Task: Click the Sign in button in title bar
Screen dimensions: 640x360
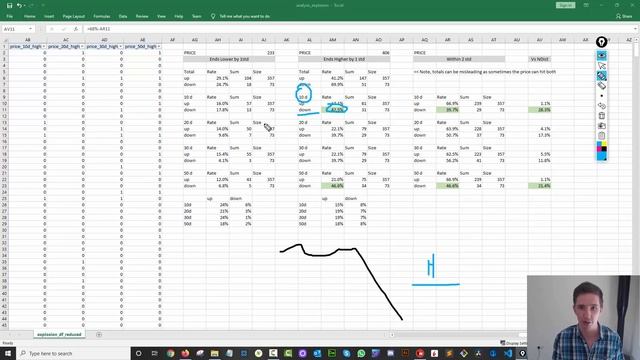Action: click(565, 5)
